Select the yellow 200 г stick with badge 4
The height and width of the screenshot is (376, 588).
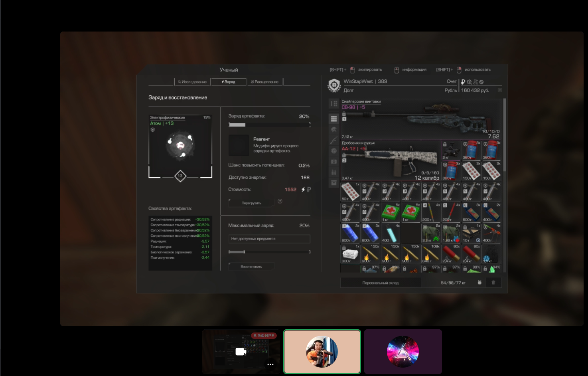click(431, 212)
